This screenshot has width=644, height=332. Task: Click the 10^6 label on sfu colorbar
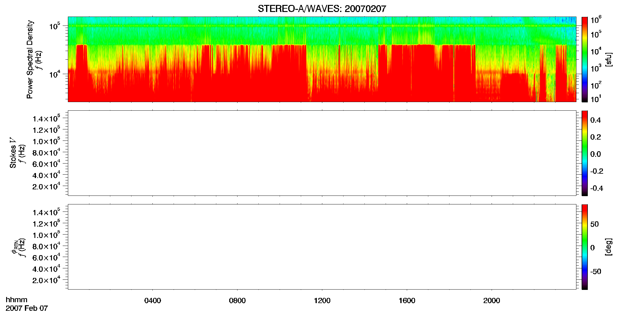tap(596, 20)
